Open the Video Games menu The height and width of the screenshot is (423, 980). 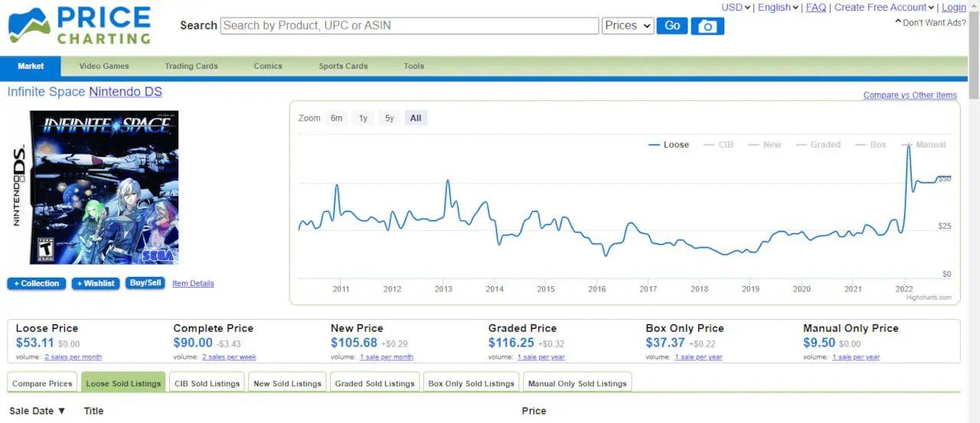pyautogui.click(x=104, y=67)
